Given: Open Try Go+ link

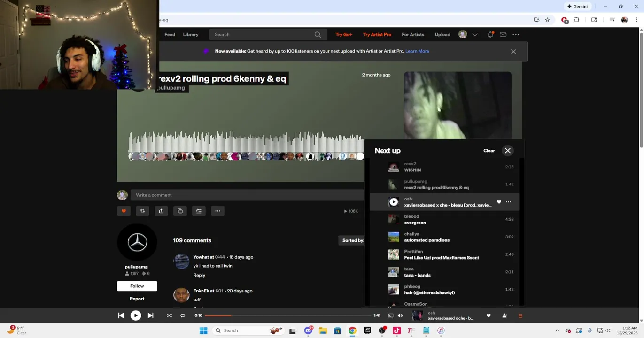Looking at the screenshot, I should tap(344, 34).
